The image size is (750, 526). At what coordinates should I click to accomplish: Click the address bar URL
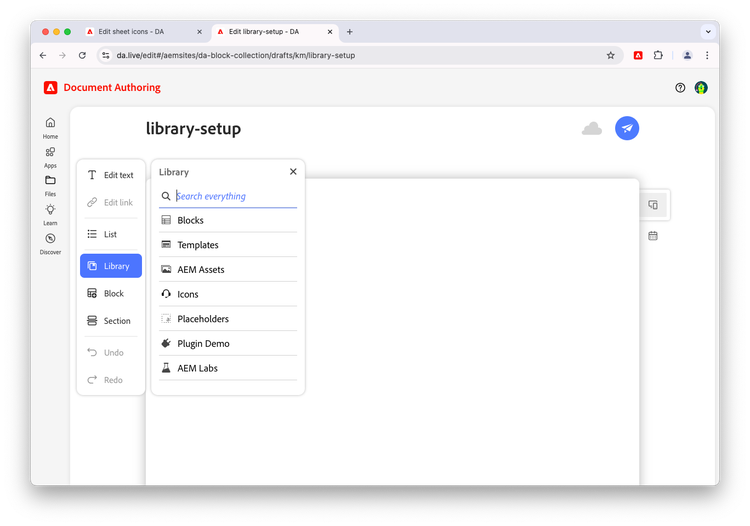coord(236,55)
